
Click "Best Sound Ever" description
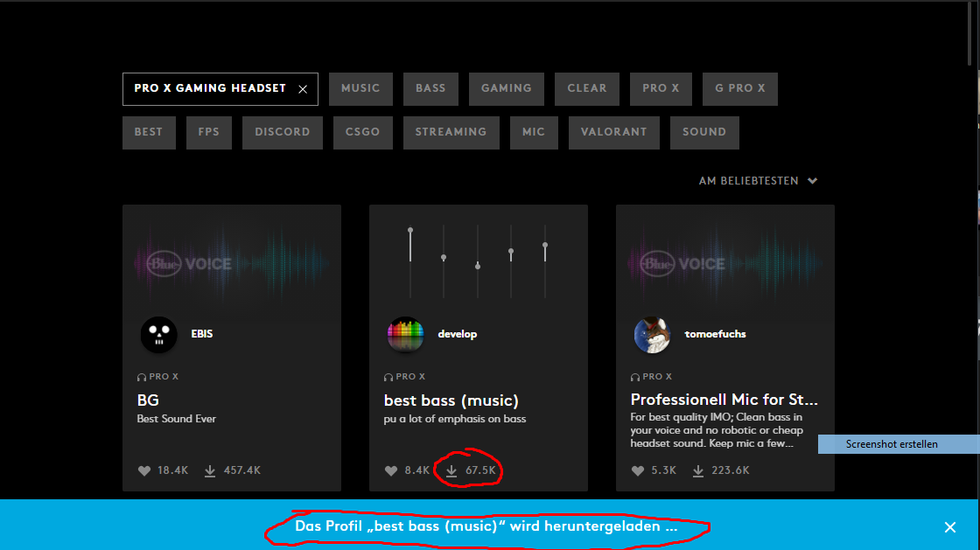coord(176,419)
